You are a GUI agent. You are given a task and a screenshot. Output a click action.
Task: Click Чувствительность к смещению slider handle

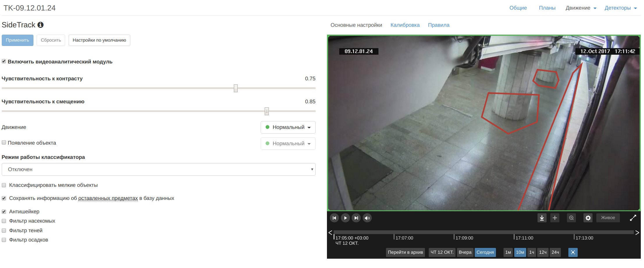(x=266, y=111)
